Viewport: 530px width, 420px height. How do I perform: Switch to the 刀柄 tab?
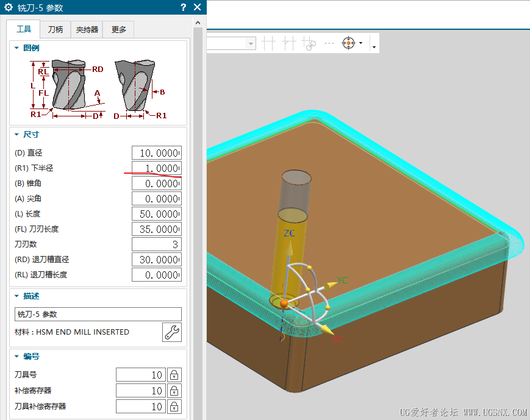(56, 29)
